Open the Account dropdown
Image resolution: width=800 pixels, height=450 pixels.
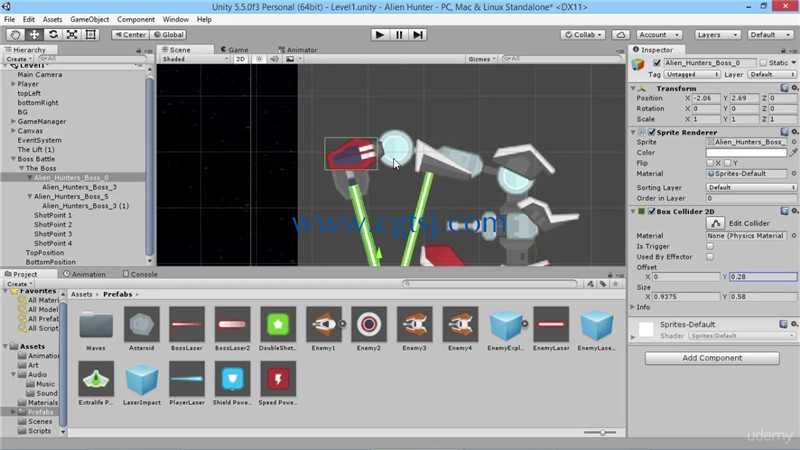click(x=659, y=35)
